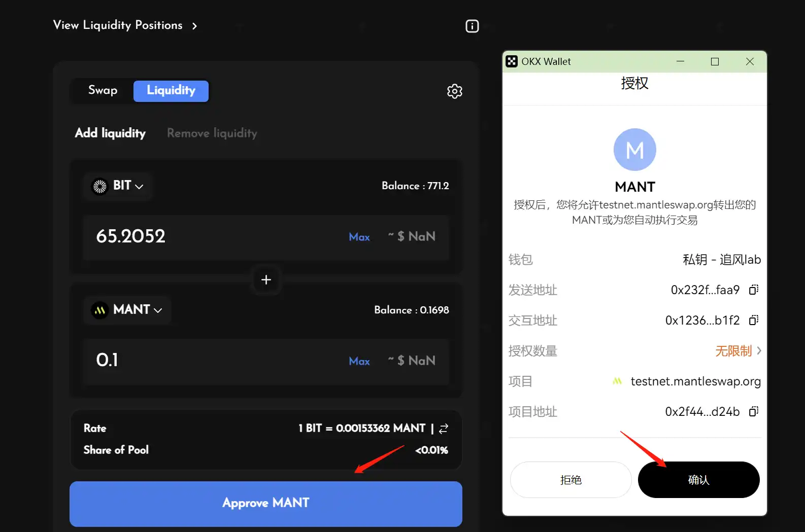Minimize the OKX Wallet window

(x=681, y=61)
